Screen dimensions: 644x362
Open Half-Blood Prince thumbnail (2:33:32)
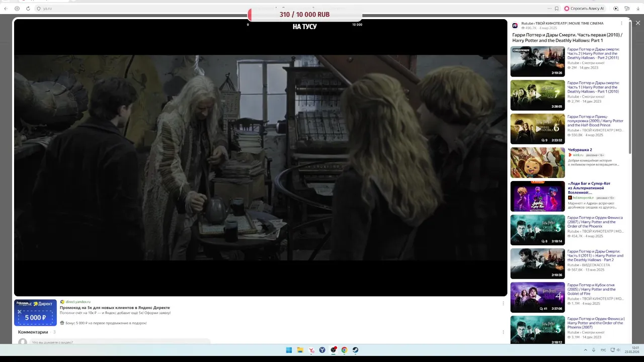click(x=537, y=129)
